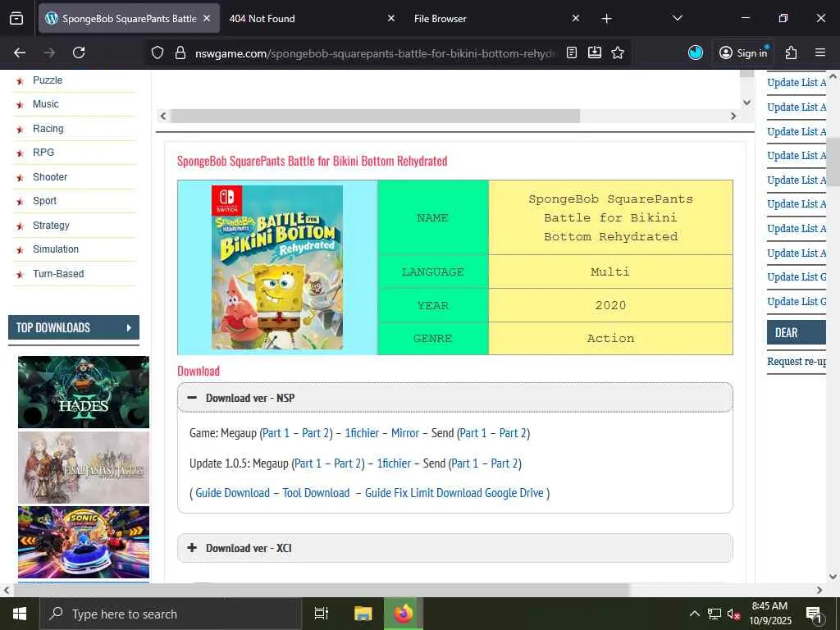The height and width of the screenshot is (630, 840).
Task: Click muted volume tray icon
Action: pos(733,614)
